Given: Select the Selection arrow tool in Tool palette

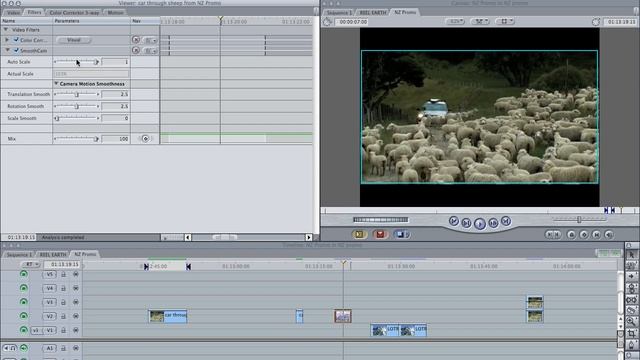Looking at the screenshot, I should tap(632, 255).
